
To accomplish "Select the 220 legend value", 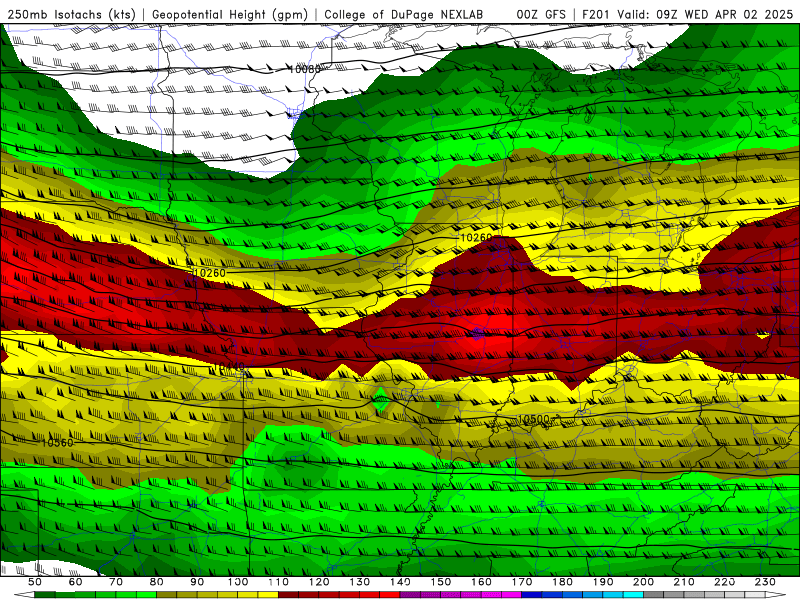I will coord(725,582).
